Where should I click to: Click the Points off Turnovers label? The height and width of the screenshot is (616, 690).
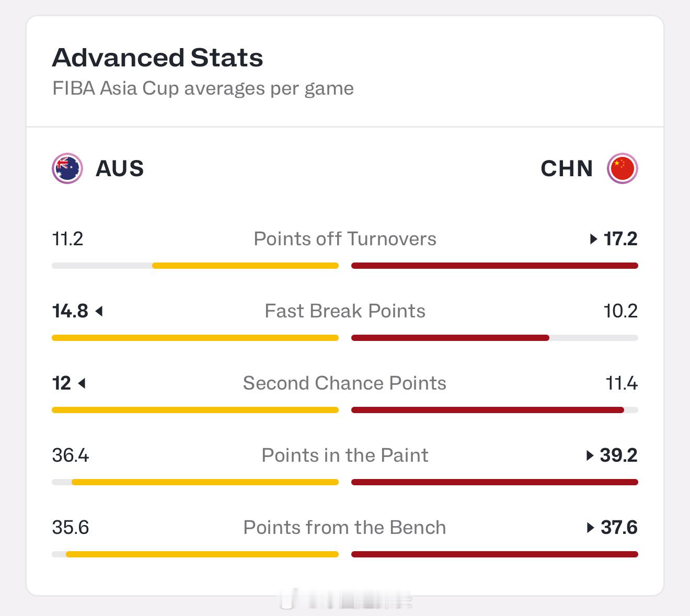345,239
